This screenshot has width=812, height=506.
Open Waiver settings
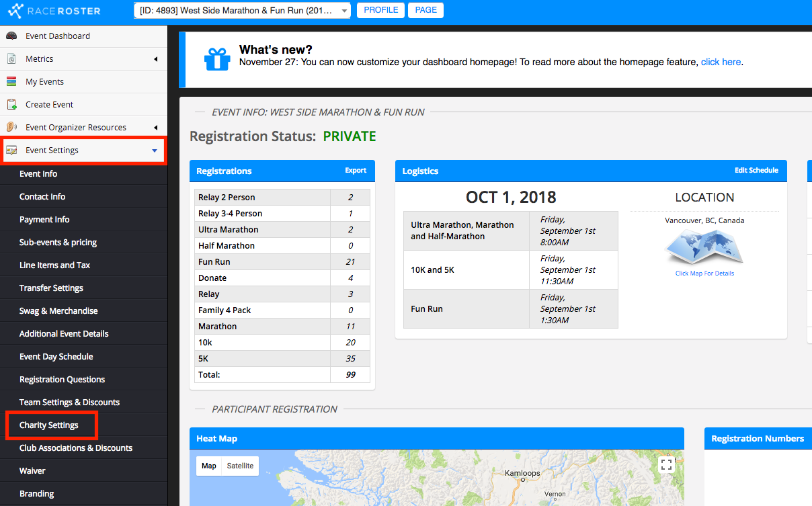click(83, 470)
